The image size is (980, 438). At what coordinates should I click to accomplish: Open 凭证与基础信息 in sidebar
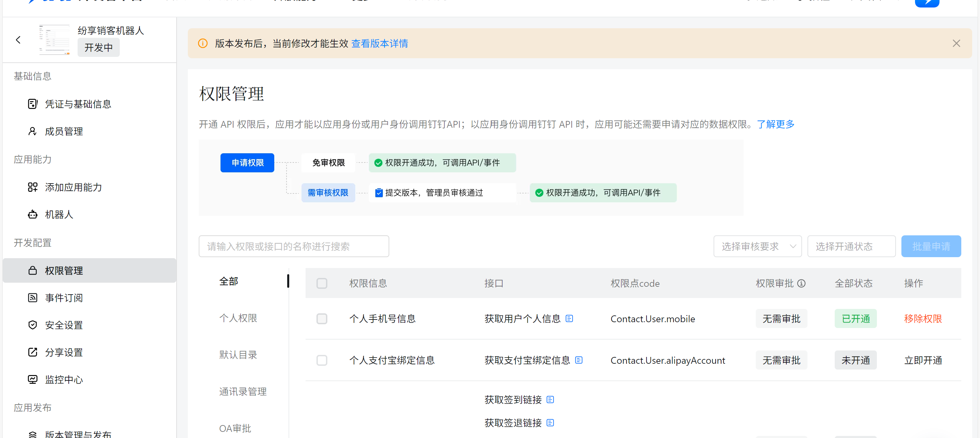coord(78,104)
